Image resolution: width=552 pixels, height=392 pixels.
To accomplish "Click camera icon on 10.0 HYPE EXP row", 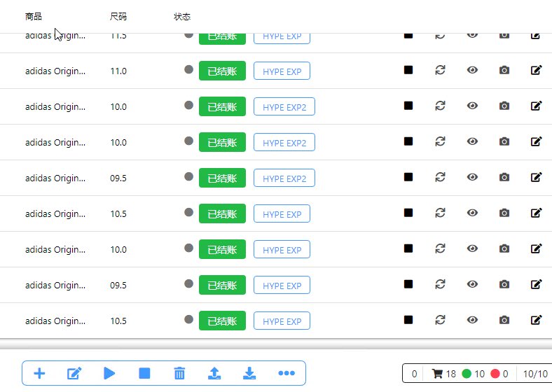I will 504,248.
